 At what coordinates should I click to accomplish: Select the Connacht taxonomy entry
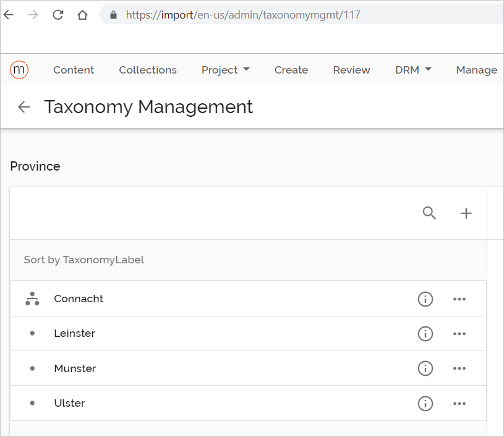(79, 299)
